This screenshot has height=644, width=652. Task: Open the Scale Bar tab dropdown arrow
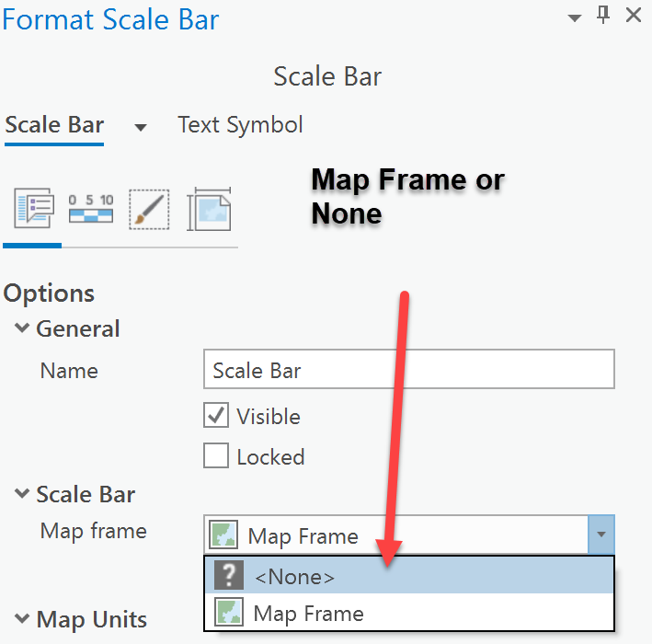point(141,128)
